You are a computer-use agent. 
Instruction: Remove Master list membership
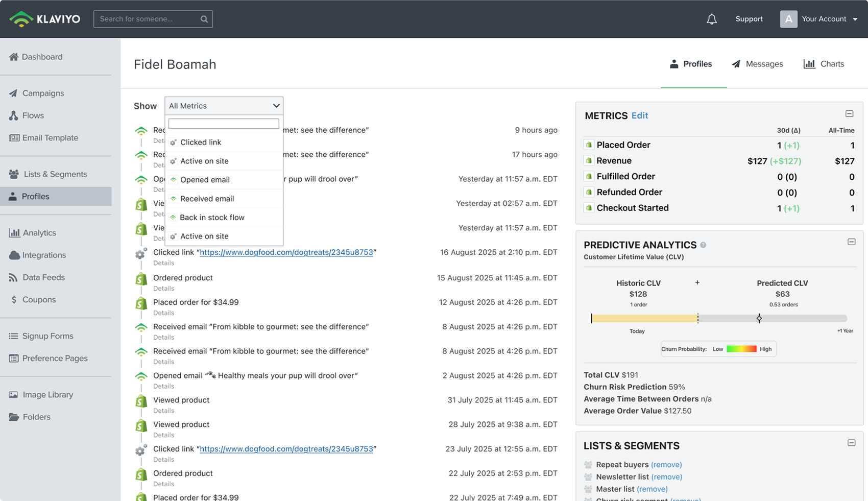[652, 489]
